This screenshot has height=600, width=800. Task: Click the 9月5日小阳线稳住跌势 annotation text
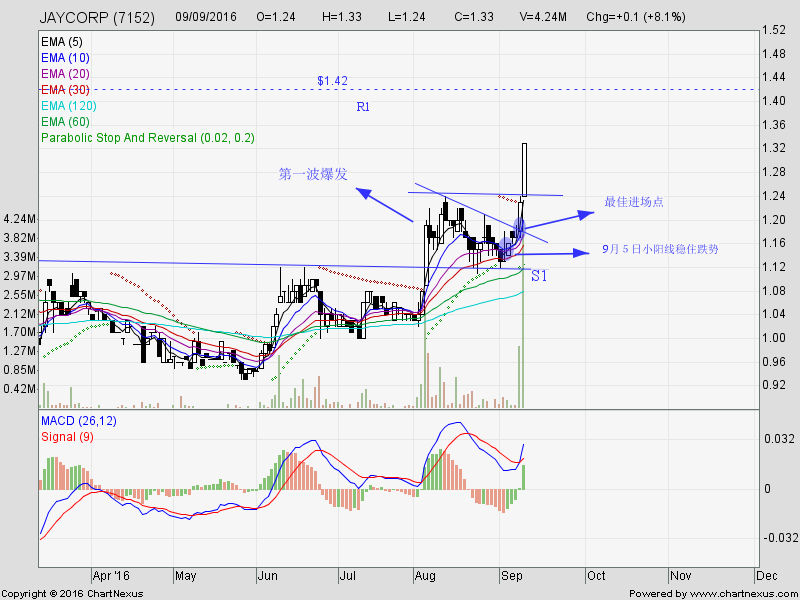pos(660,249)
